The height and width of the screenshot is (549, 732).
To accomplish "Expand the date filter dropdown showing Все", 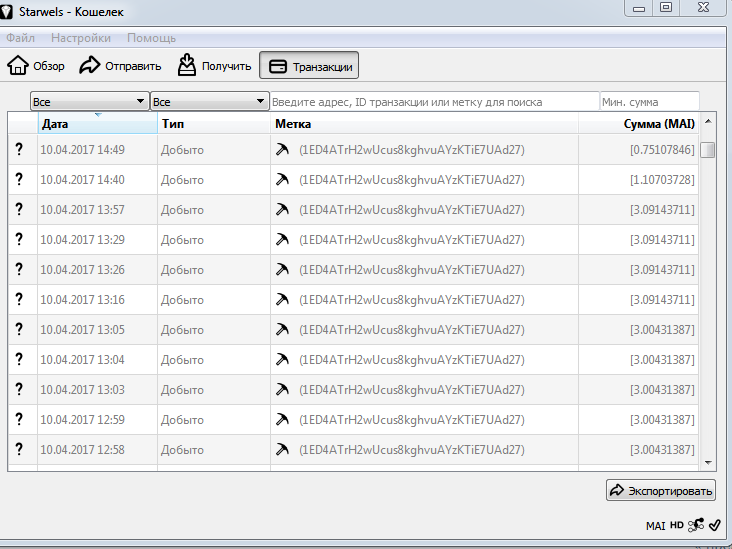I will [90, 101].
